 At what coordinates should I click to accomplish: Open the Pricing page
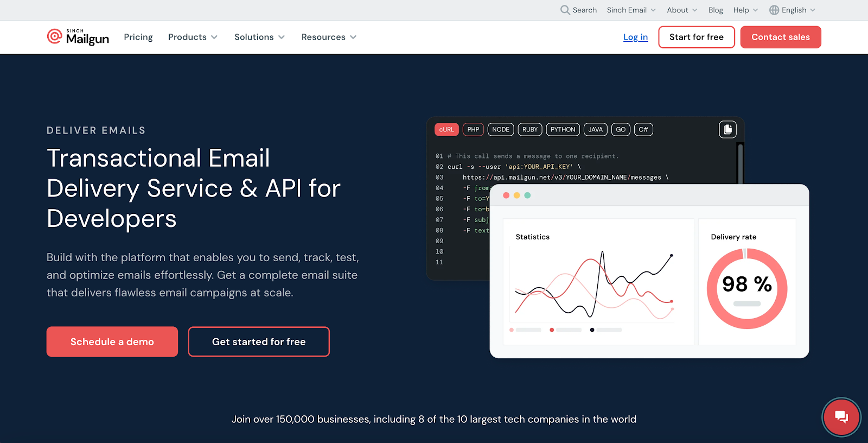point(138,37)
